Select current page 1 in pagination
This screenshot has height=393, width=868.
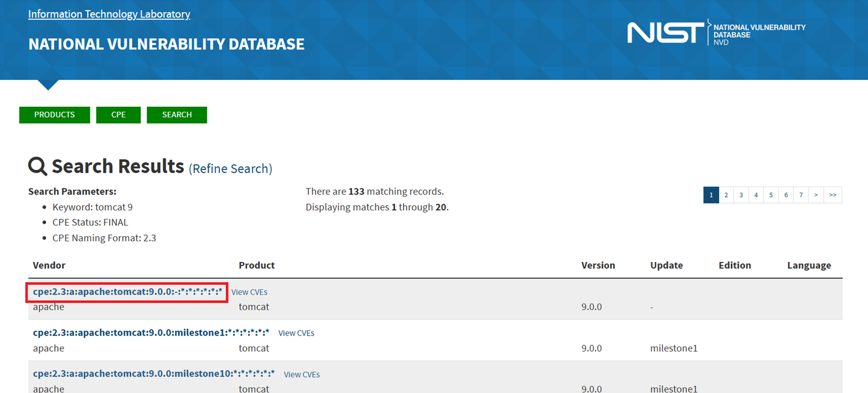pyautogui.click(x=711, y=195)
